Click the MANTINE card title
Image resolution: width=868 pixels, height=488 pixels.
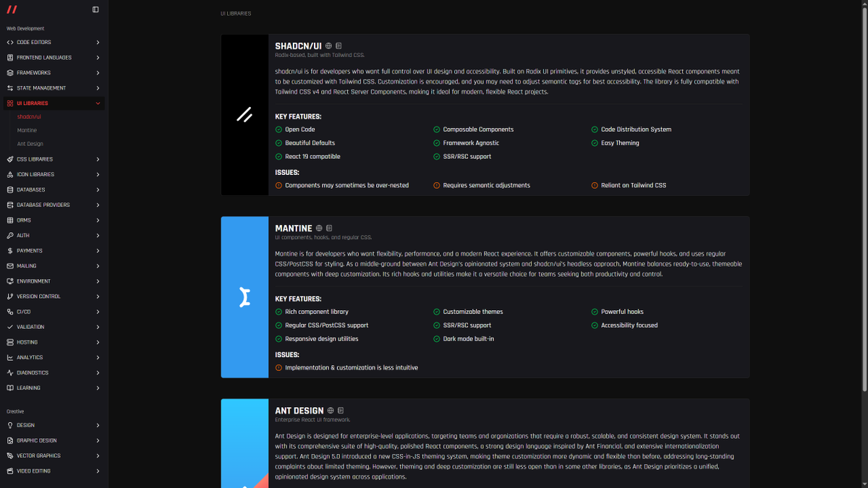(294, 228)
